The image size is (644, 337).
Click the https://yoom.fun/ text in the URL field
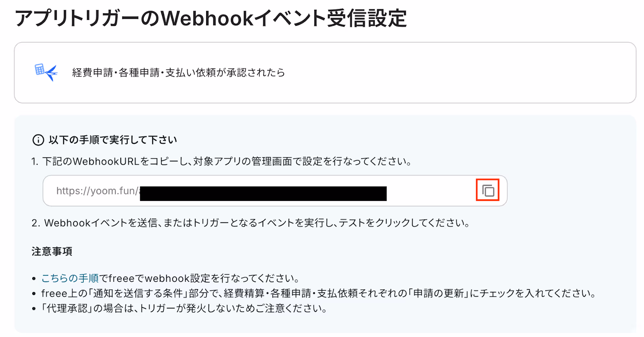[97, 191]
